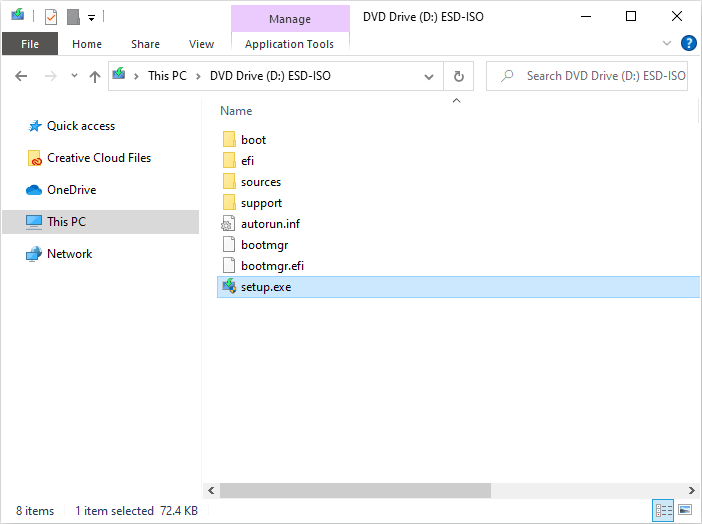Image resolution: width=702 pixels, height=524 pixels.
Task: Select Network in navigation pane
Action: click(x=69, y=254)
